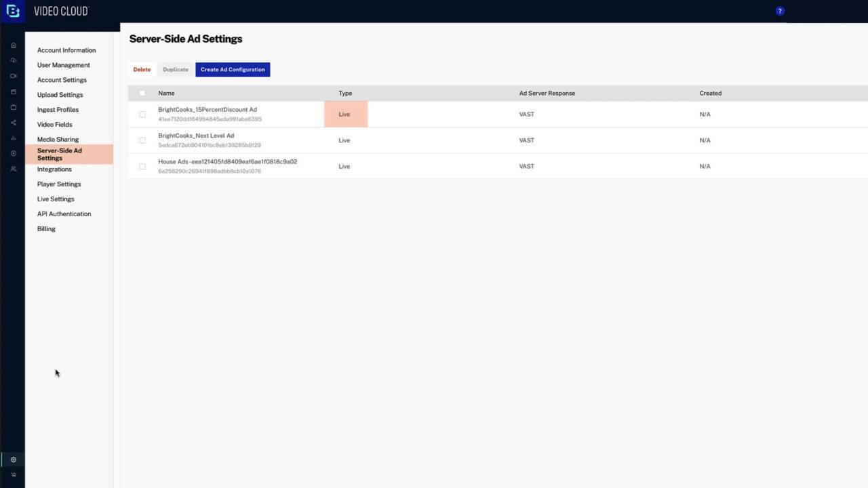Check the BrightCooks_Next Level Ad row checkbox
Screen dimensions: 868x488
[142, 140]
